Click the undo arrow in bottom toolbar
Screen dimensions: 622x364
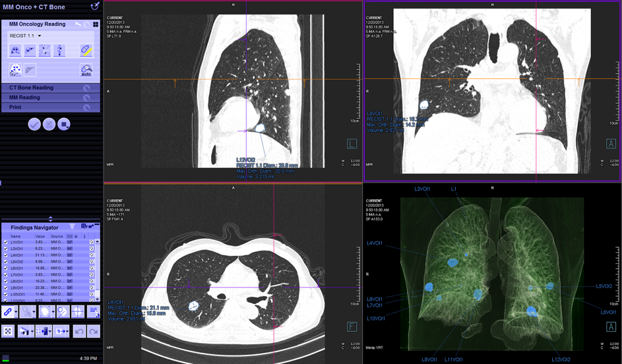pyautogui.click(x=78, y=331)
